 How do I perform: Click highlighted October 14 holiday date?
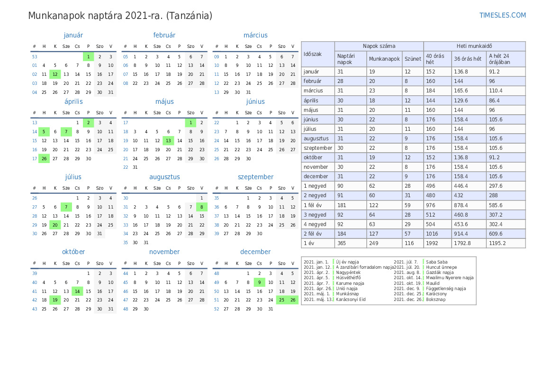pos(77,291)
